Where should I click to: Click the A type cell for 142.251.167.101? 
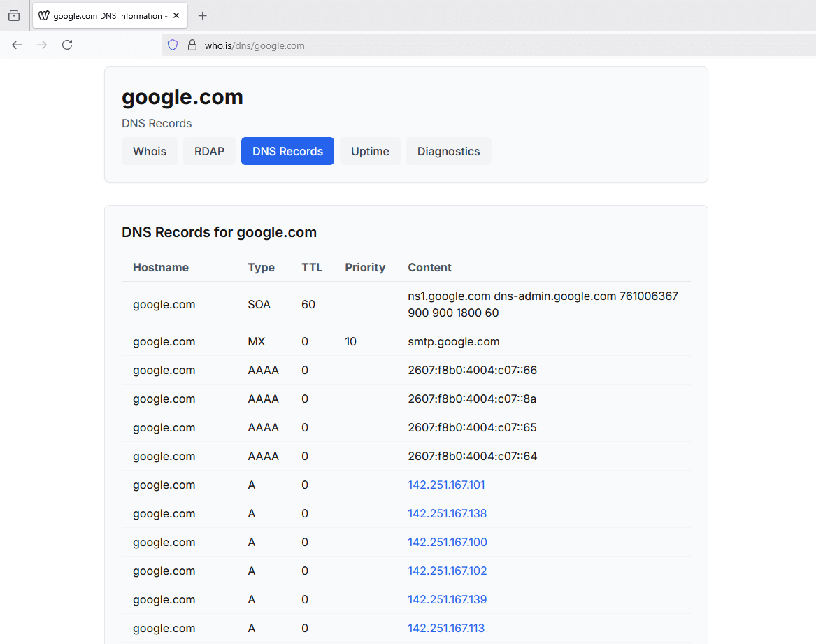click(x=251, y=485)
